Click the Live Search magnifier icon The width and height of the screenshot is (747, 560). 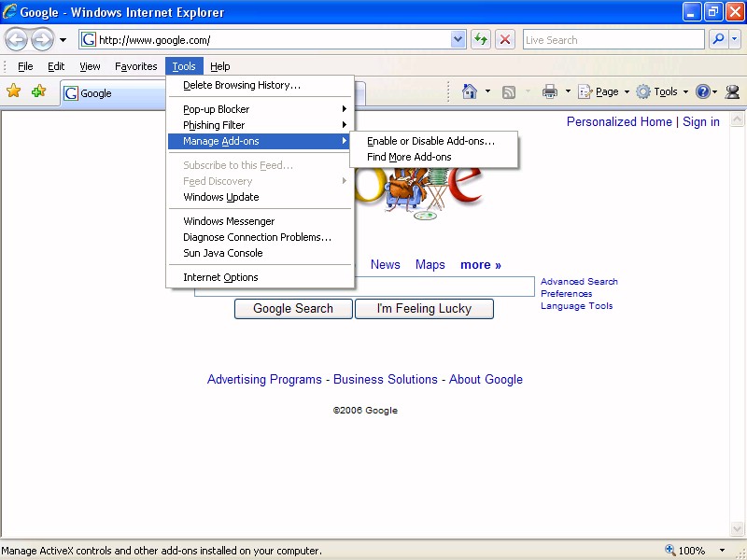coord(718,39)
